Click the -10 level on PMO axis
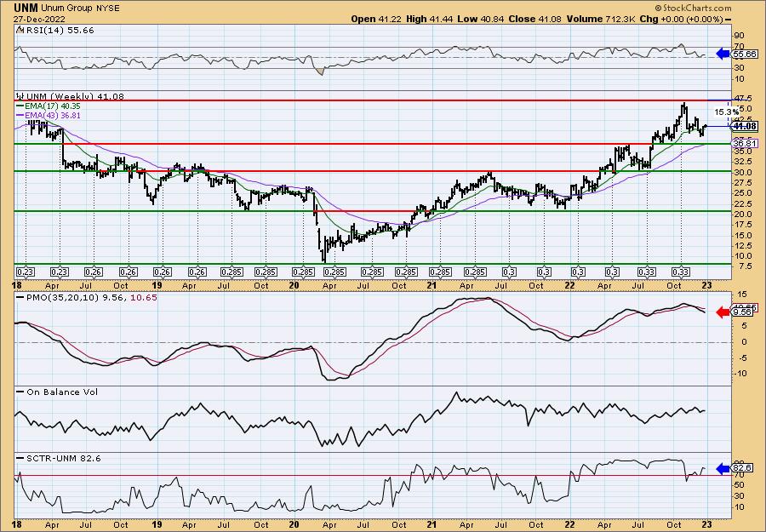 click(x=740, y=373)
